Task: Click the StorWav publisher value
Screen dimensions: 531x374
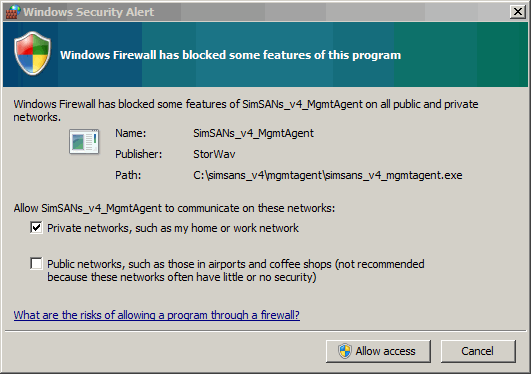Action: click(214, 154)
